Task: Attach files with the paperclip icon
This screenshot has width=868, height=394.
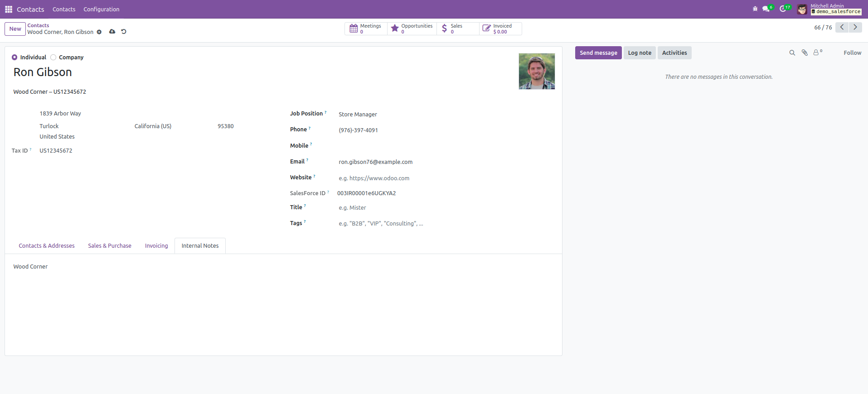Action: pyautogui.click(x=805, y=53)
